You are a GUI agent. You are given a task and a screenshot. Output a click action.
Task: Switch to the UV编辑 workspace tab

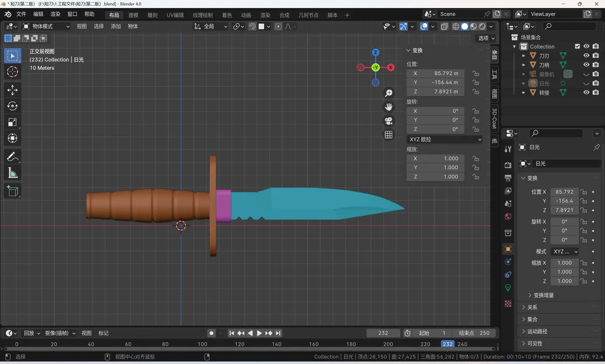coord(174,15)
